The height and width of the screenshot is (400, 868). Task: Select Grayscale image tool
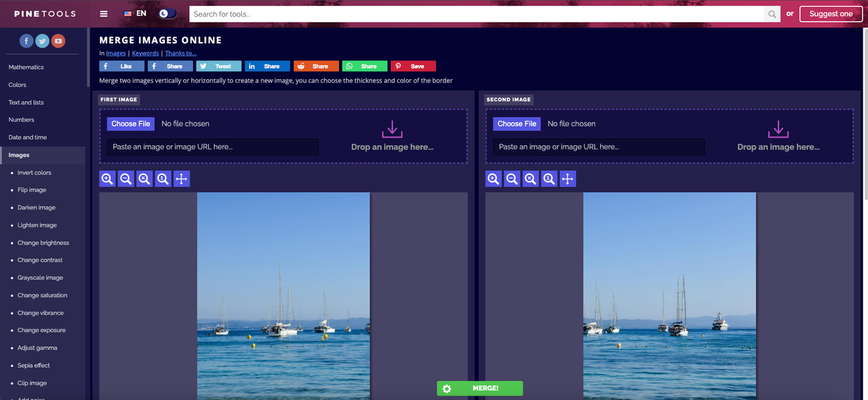[41, 278]
